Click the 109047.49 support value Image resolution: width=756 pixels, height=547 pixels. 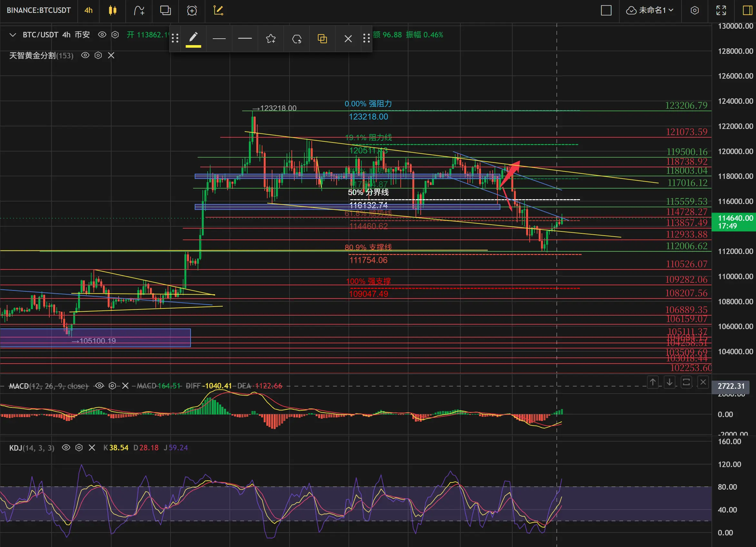[x=368, y=294]
